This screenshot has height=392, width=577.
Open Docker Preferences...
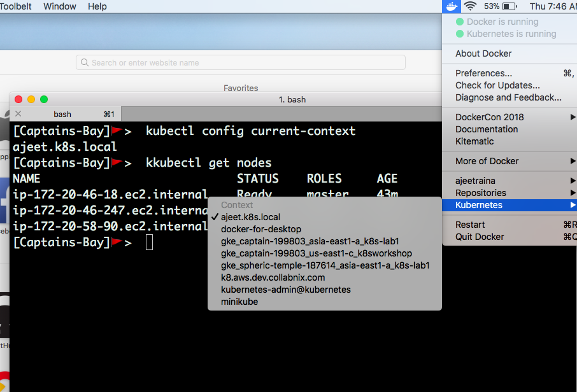tap(509, 73)
